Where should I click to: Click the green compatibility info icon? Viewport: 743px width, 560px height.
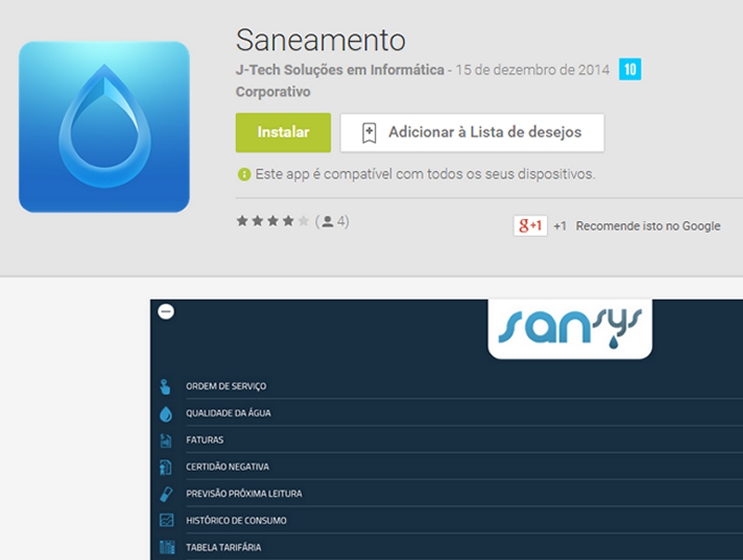tap(243, 175)
